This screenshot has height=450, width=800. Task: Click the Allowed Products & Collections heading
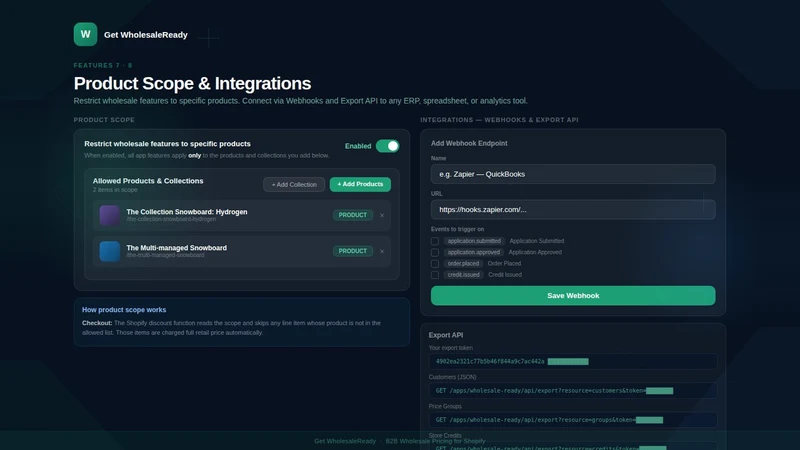[148, 181]
